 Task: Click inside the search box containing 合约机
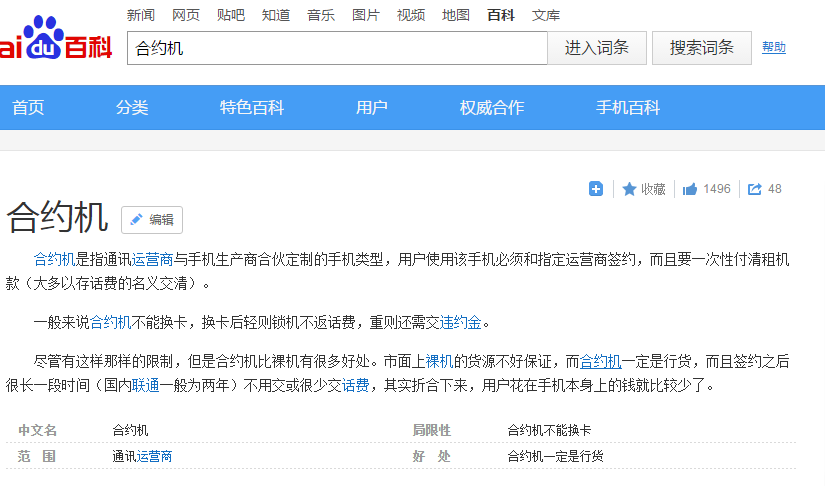click(336, 48)
